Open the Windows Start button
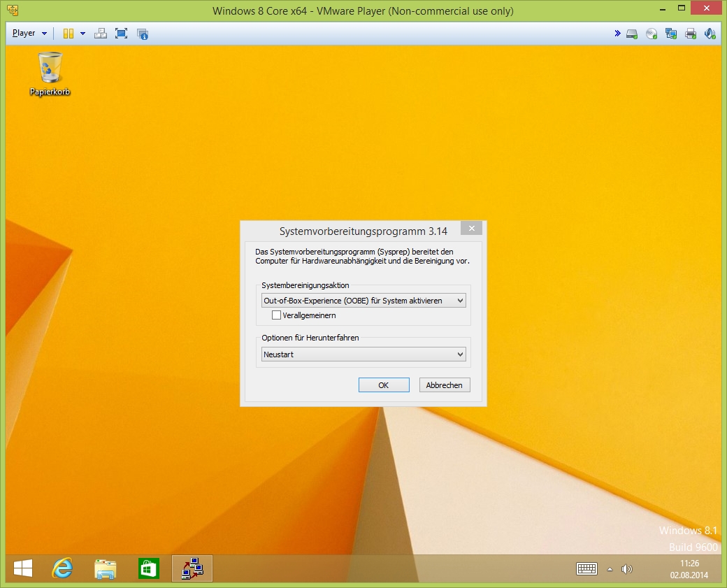Image resolution: width=727 pixels, height=588 pixels. [22, 568]
